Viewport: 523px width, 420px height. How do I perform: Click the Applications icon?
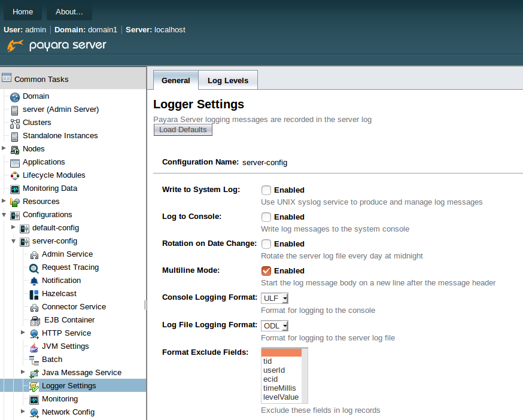[x=15, y=163]
